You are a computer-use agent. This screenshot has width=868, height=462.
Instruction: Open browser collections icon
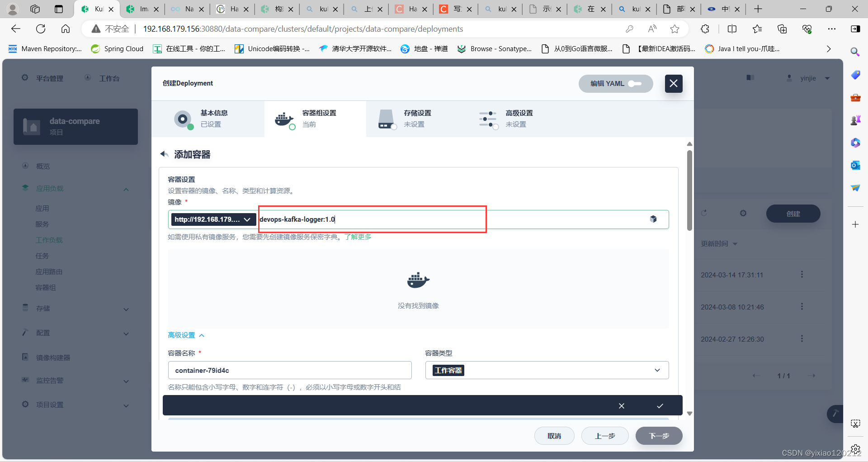782,29
